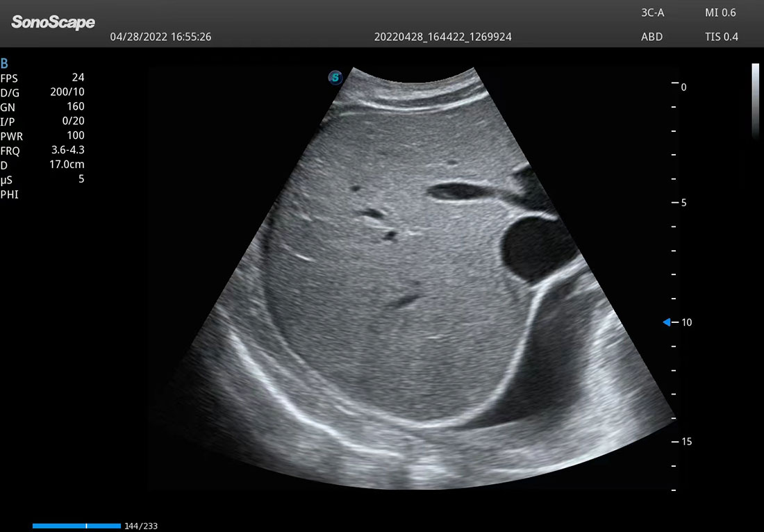The height and width of the screenshot is (532, 764).
Task: Click the FPS value 24
Action: (x=78, y=77)
